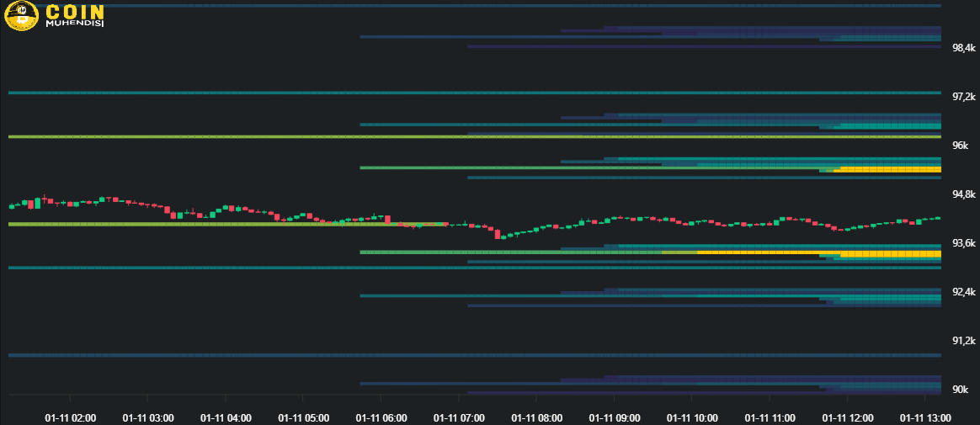Click the 92,4k price axis label
980x425 pixels.
[x=963, y=293]
